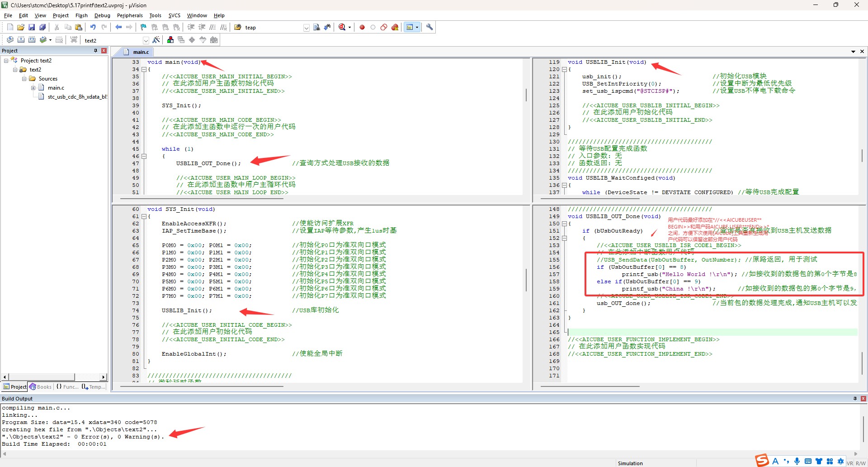Screen dimensions: 868x467
Task: Pin the Project panel with pushpin
Action: 95,51
